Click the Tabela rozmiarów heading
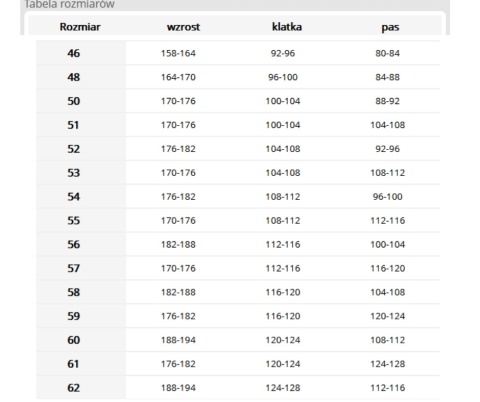Screen dimensions: 480x402 tap(70, 4)
